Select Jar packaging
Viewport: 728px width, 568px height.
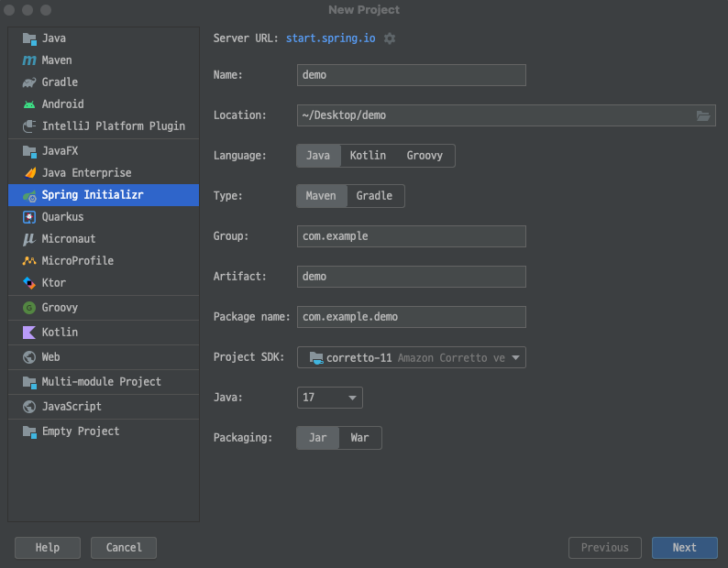pyautogui.click(x=318, y=438)
